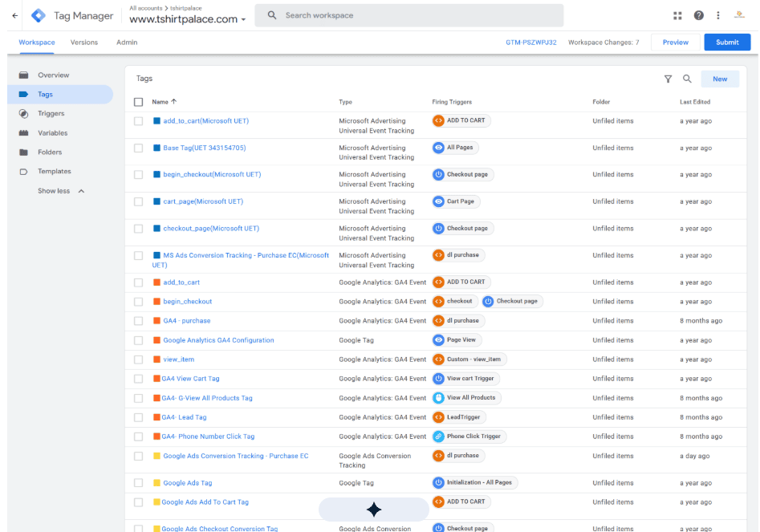This screenshot has height=532, width=760.
Task: Click the All accounts breadcrumb
Action: click(x=146, y=8)
